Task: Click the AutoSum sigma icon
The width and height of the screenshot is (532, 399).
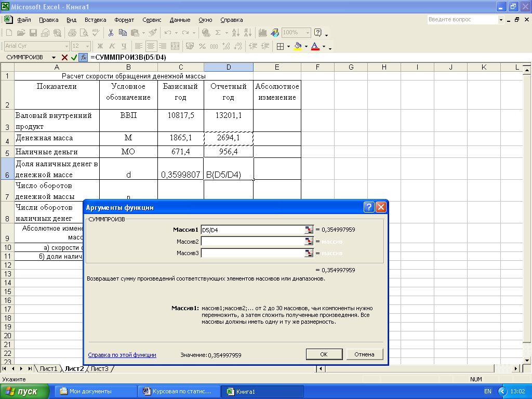Action: [x=218, y=33]
